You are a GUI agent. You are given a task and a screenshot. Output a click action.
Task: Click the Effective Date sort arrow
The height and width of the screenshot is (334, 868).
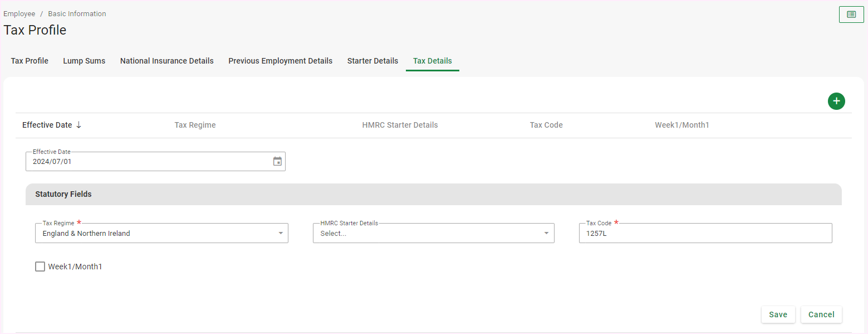[79, 125]
